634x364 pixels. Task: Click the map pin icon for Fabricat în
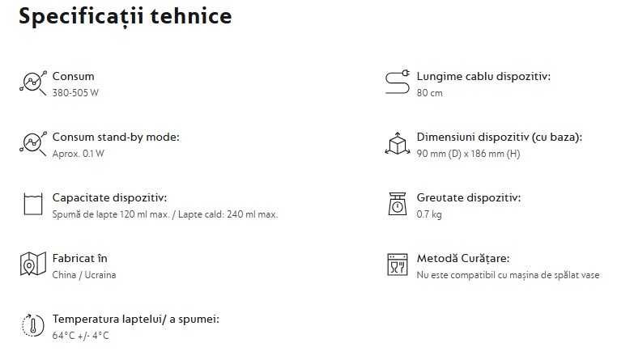[x=30, y=265]
